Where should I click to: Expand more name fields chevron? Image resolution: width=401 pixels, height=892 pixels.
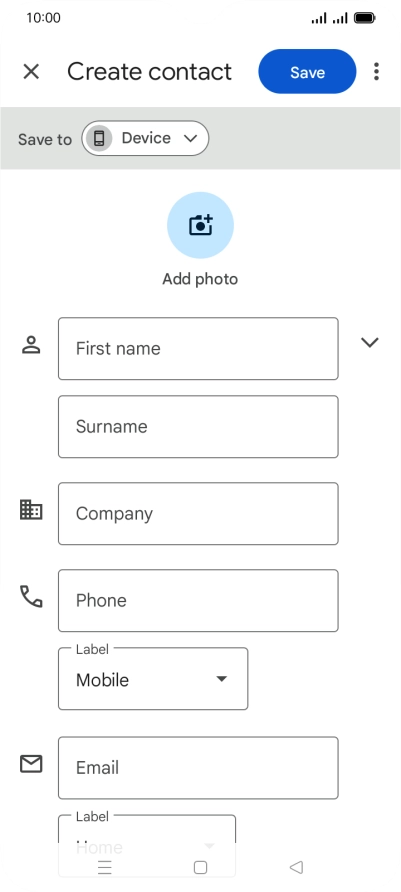(370, 342)
